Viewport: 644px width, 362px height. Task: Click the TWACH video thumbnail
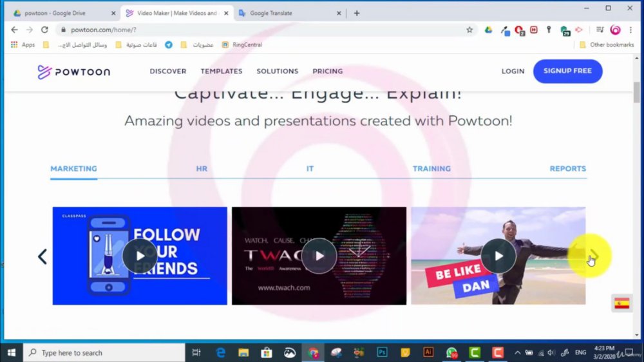click(x=319, y=256)
